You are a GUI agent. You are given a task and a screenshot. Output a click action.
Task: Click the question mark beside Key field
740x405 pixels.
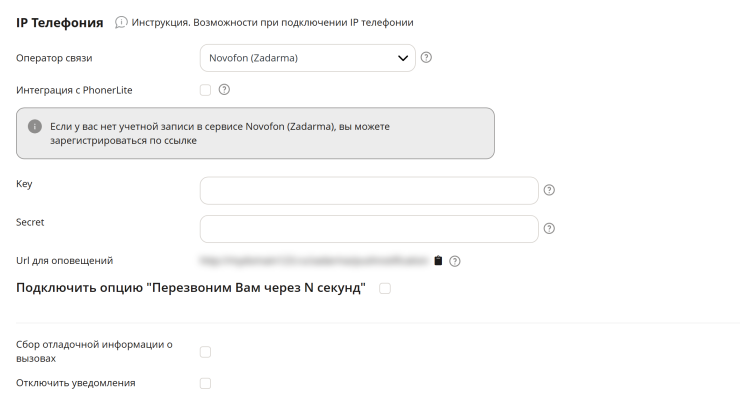click(549, 190)
